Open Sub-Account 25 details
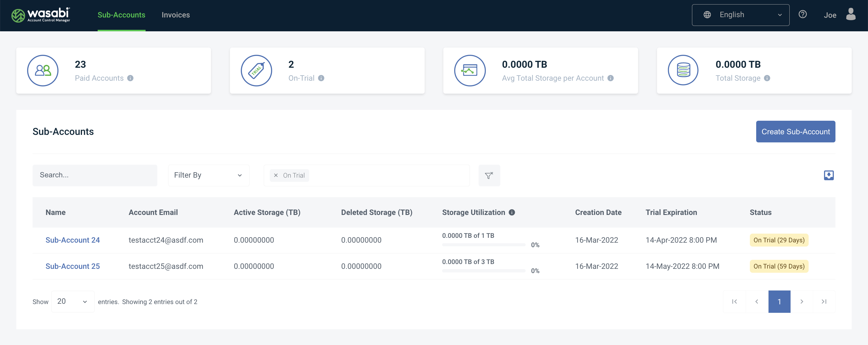The height and width of the screenshot is (345, 868). tap(73, 266)
